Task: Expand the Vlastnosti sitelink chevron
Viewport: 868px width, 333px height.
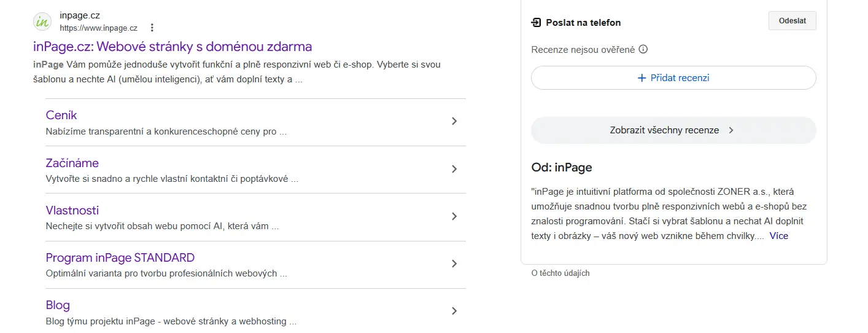Action: (454, 216)
